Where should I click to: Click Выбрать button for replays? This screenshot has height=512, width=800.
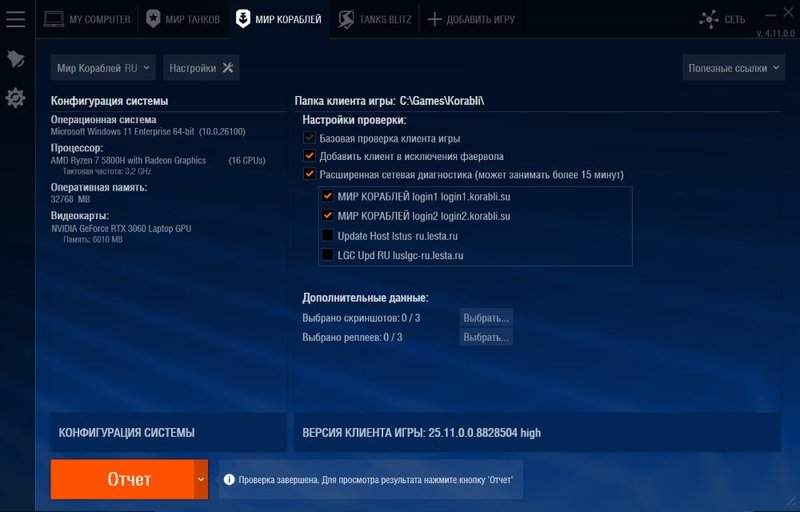pyautogui.click(x=486, y=337)
